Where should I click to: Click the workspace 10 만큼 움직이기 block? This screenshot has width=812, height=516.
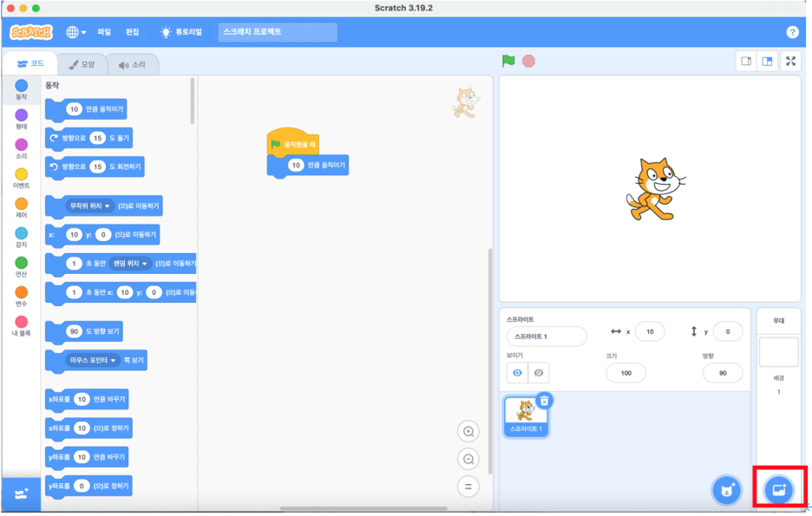pos(308,166)
